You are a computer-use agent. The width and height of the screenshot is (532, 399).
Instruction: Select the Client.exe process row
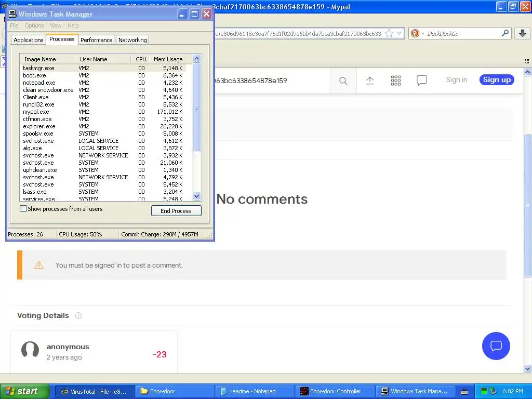pos(103,97)
